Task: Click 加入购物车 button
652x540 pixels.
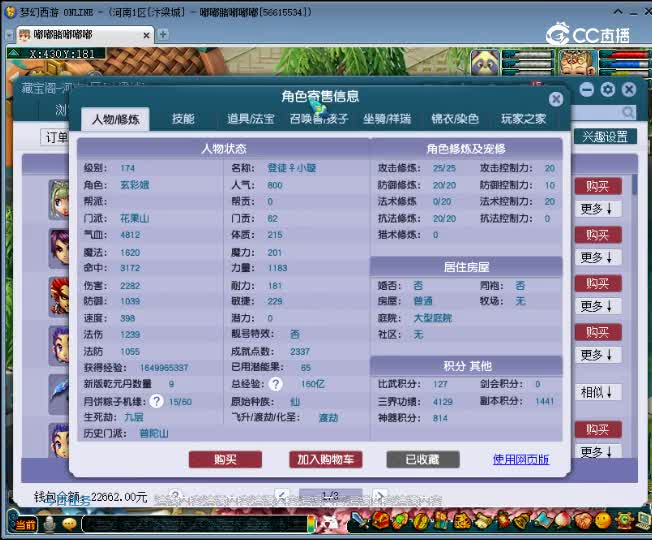Action: pyautogui.click(x=326, y=459)
